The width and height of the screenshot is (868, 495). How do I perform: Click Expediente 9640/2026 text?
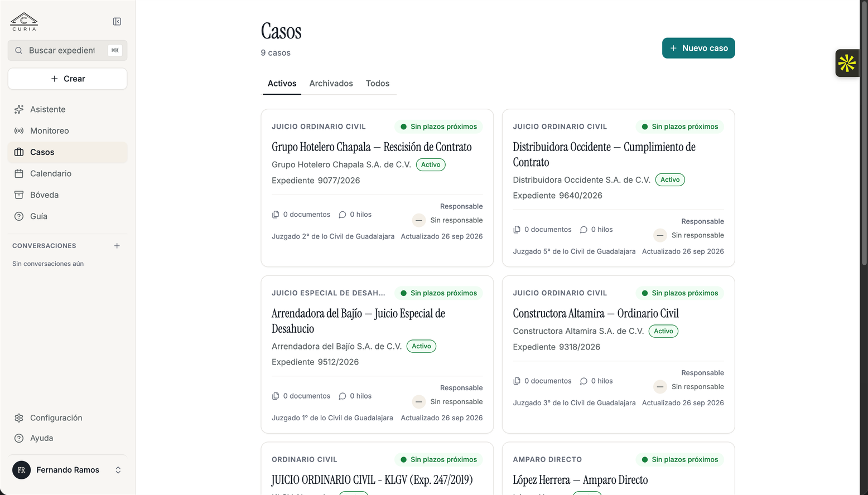click(557, 196)
